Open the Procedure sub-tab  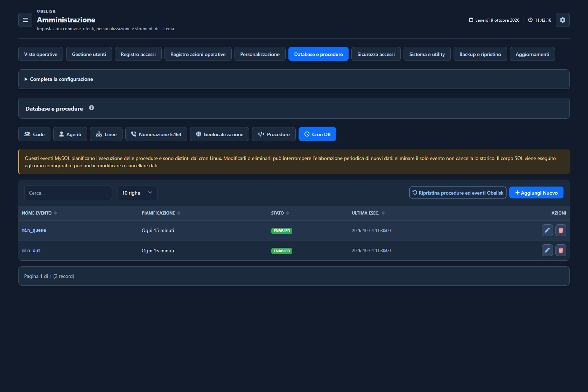[x=274, y=134]
